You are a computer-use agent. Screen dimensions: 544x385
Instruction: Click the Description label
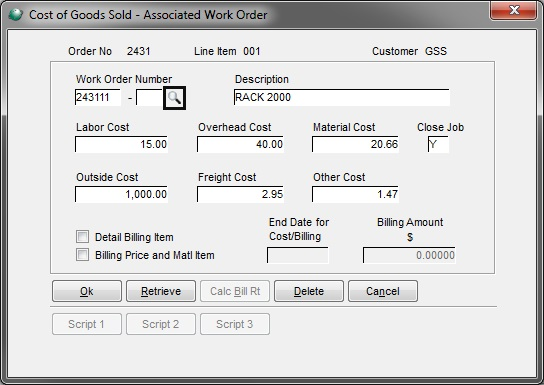(x=262, y=79)
